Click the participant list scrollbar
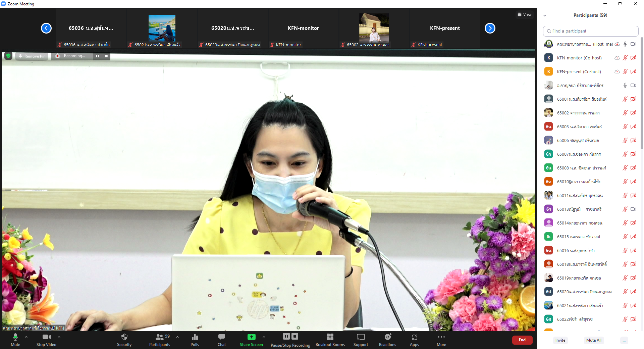644x349 pixels. coord(642,94)
